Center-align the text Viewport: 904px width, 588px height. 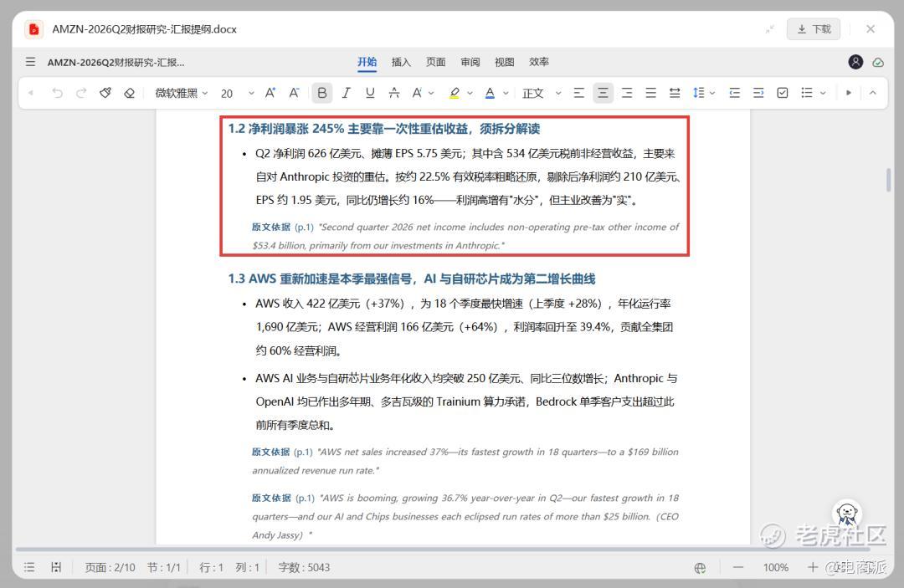point(603,93)
